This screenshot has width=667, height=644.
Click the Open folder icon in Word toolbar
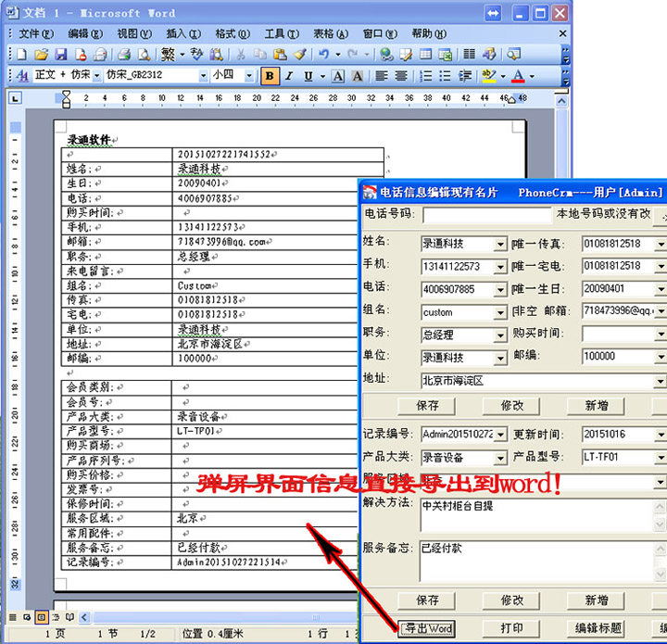click(42, 55)
